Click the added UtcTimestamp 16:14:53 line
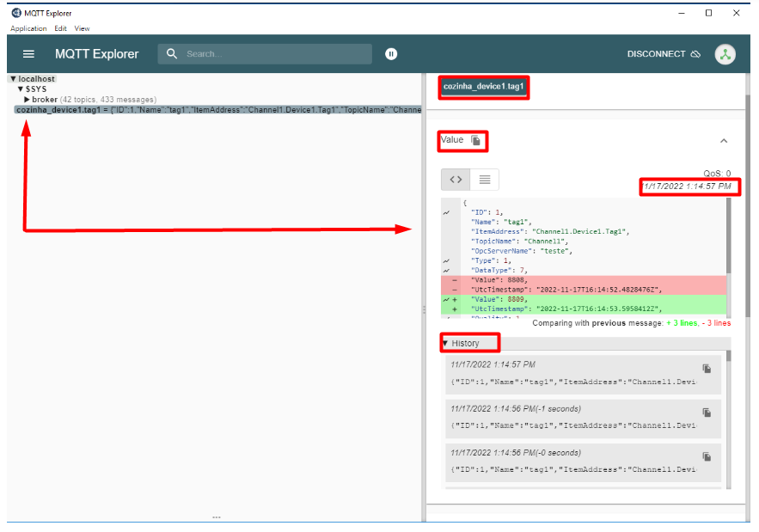Screen dimensions: 759x532 tap(584, 309)
